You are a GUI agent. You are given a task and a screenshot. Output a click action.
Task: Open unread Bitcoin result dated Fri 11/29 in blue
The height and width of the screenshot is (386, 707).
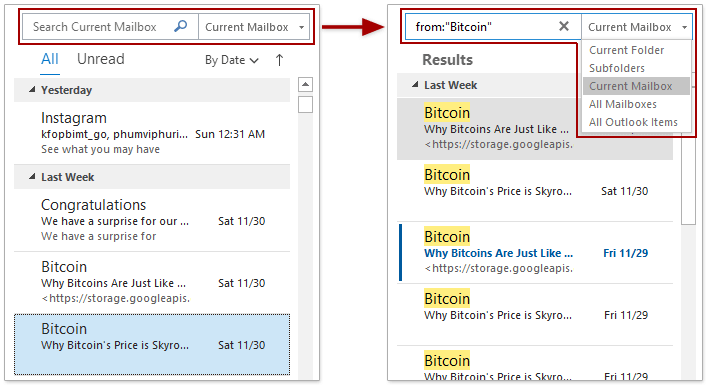[535, 253]
